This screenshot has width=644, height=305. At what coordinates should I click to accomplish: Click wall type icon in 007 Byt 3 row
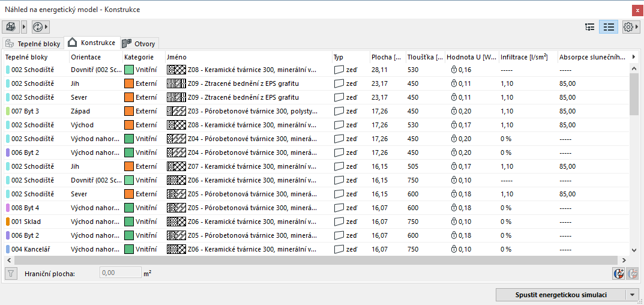tap(339, 111)
